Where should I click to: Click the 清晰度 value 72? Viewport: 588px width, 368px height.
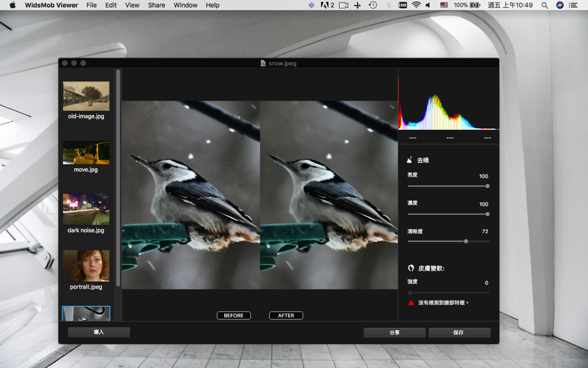[485, 231]
